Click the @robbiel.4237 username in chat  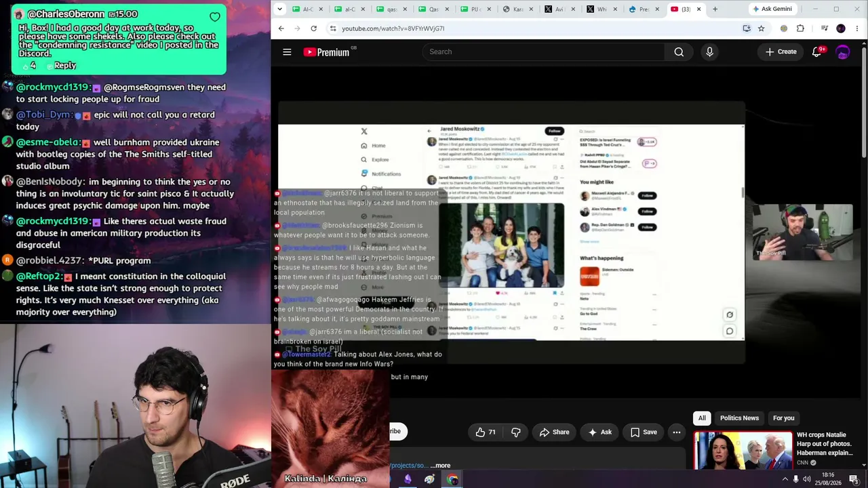coord(50,261)
